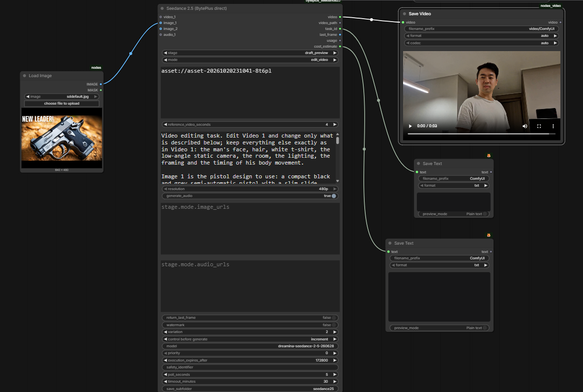Click the right arrow of the stage widget
Screen dimensions: 583x392
coord(335,53)
